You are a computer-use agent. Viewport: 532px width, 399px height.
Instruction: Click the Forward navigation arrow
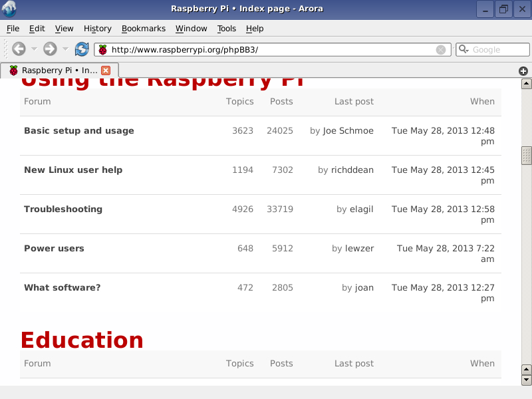51,49
